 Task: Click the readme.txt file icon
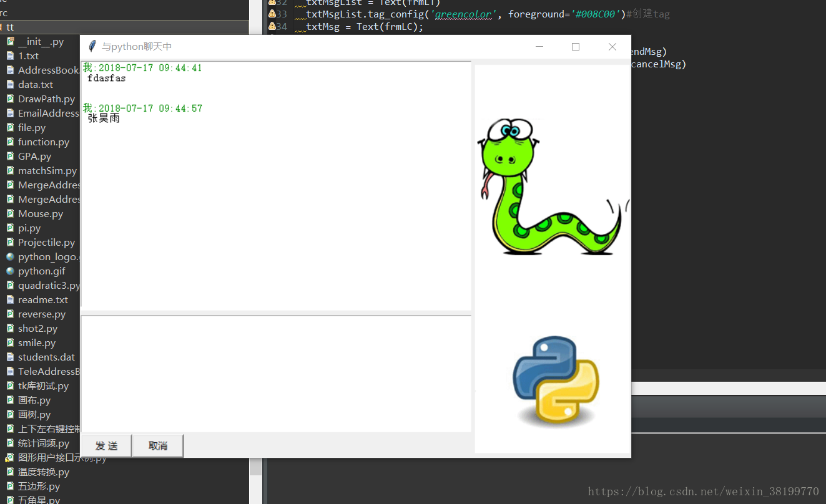pos(10,299)
